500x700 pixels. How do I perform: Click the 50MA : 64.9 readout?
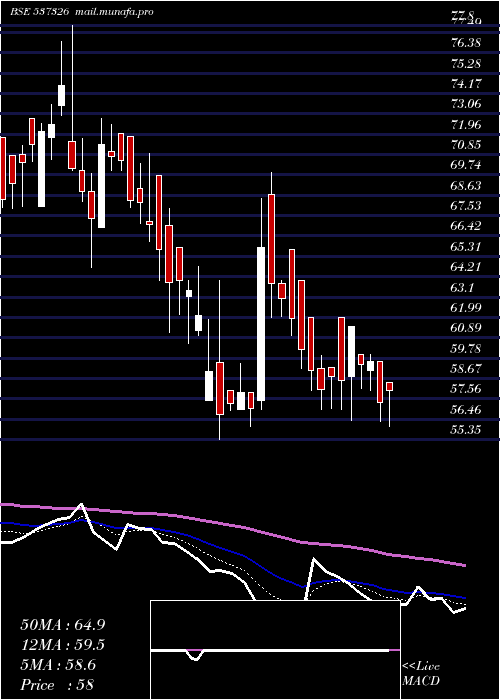coord(63,625)
